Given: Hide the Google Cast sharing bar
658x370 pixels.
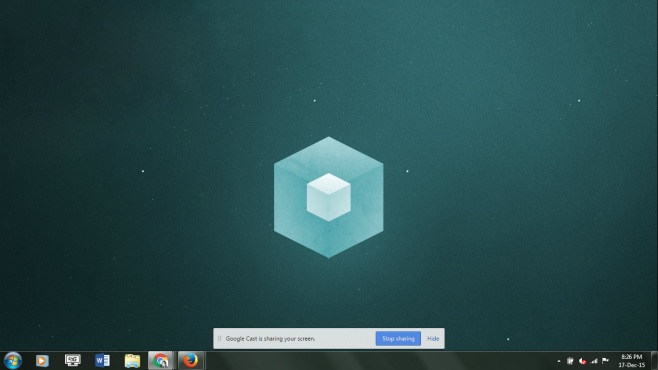Looking at the screenshot, I should [433, 339].
